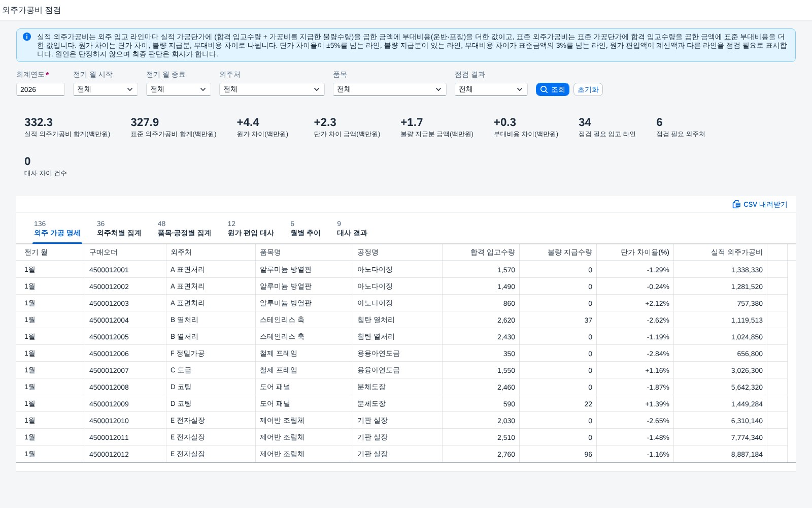Switch to the 품목·공정별 집계 tab
This screenshot has width=812, height=508.
point(184,229)
